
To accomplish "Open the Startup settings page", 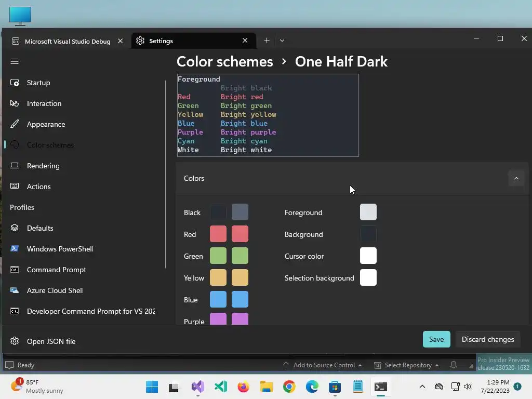I will tap(84, 83).
